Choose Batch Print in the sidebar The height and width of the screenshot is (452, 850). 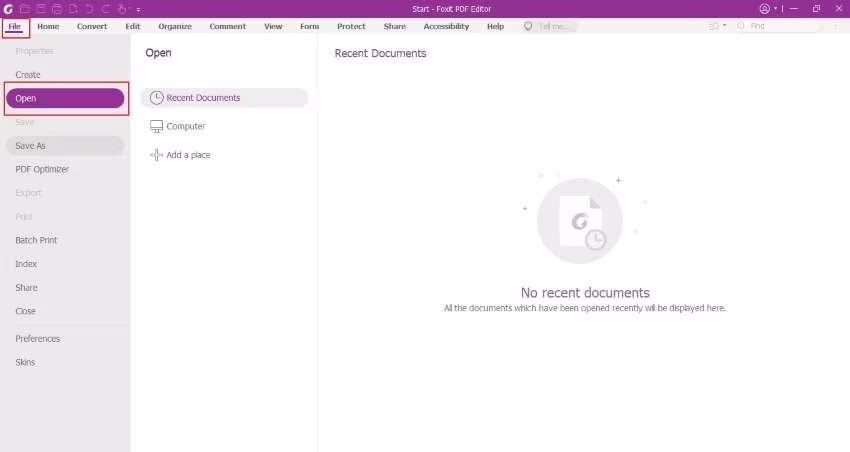[x=36, y=240]
